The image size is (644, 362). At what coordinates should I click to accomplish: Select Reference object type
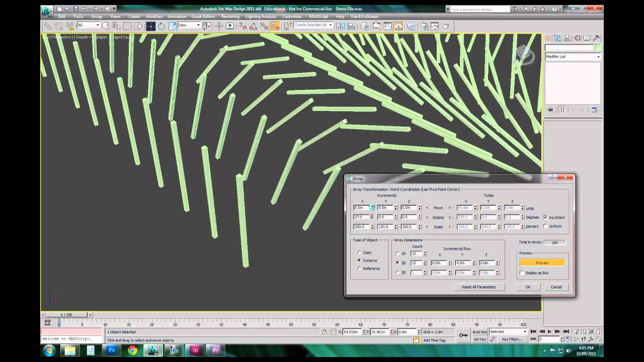pyautogui.click(x=359, y=268)
